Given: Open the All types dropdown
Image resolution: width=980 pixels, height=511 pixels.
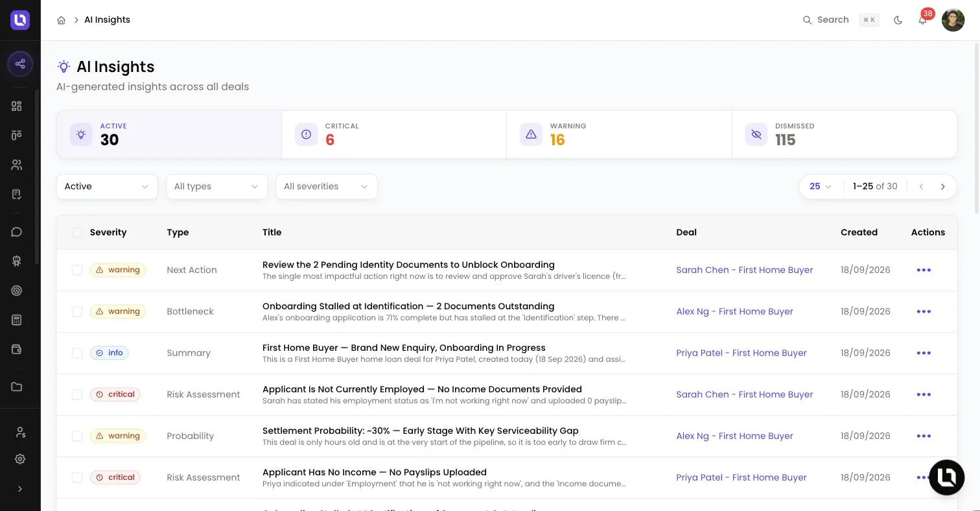Looking at the screenshot, I should [216, 186].
